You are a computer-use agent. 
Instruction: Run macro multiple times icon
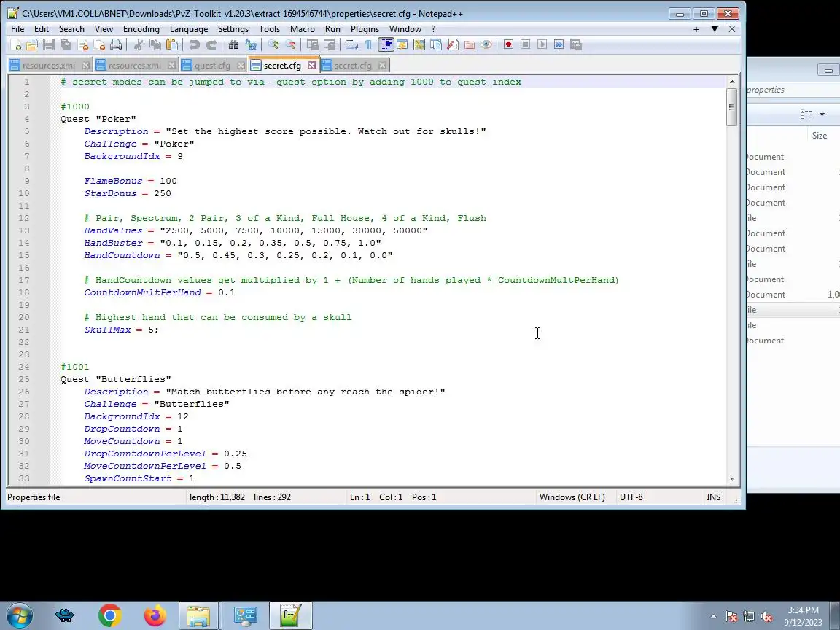(x=559, y=44)
